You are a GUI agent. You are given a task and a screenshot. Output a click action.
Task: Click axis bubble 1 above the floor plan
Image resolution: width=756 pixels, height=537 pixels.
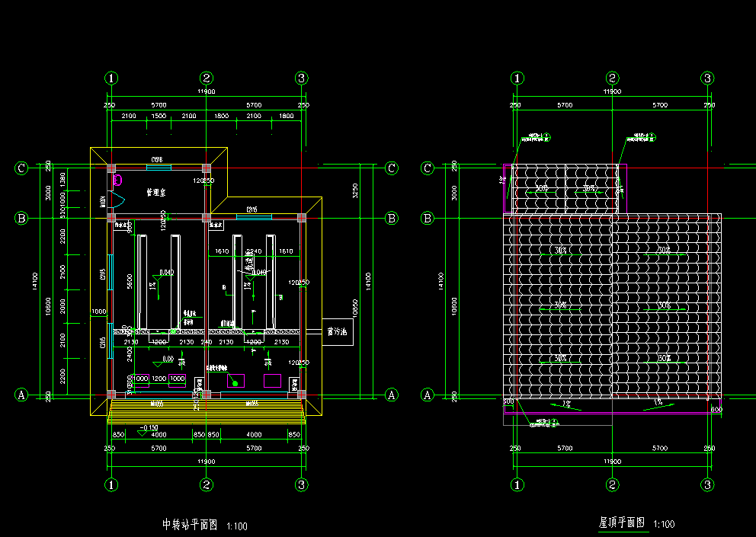(x=112, y=78)
